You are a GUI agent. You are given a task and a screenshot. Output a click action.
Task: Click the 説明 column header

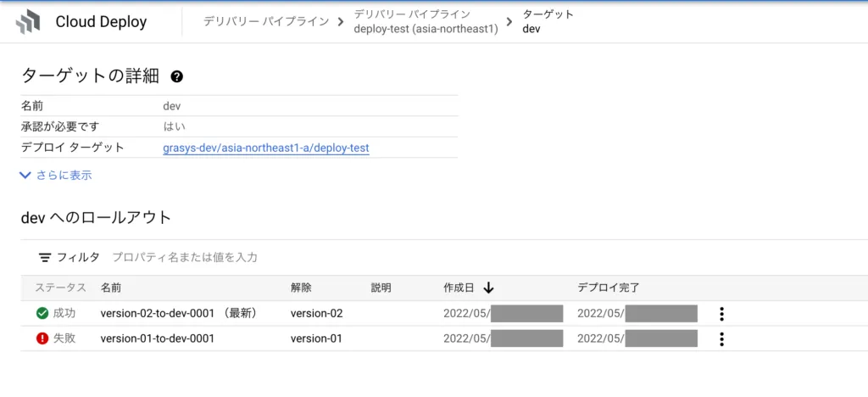coord(381,288)
